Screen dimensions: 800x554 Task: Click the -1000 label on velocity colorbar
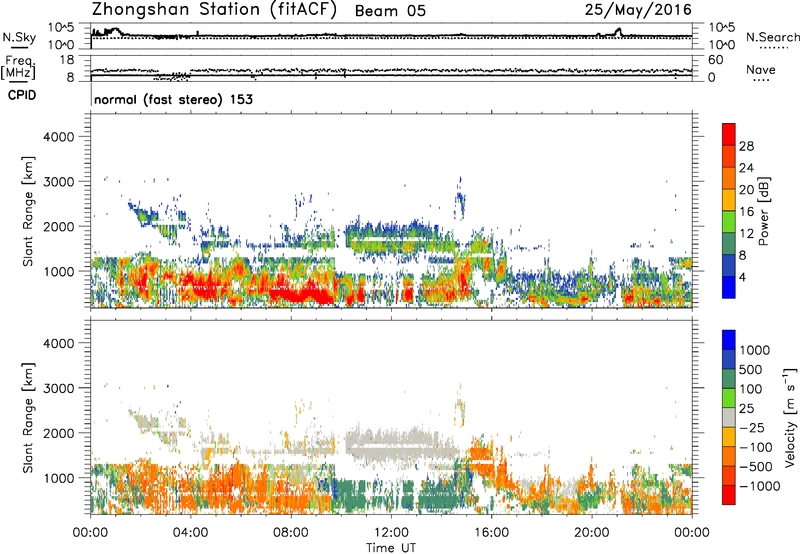759,486
